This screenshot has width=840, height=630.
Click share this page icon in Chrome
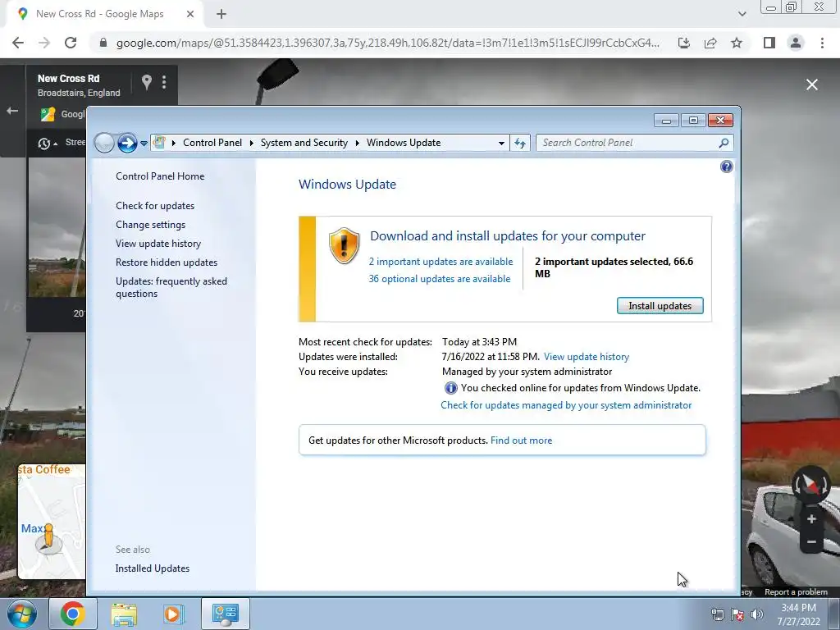(x=710, y=43)
